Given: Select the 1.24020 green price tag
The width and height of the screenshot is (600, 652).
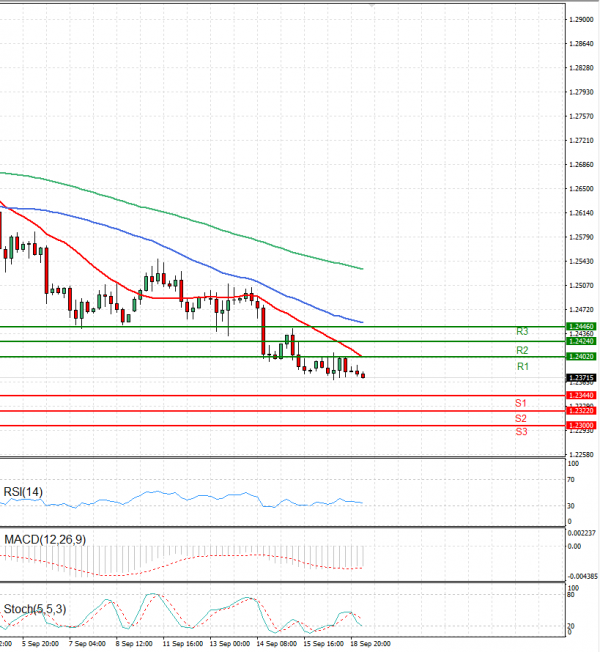Looking at the screenshot, I should tap(581, 356).
